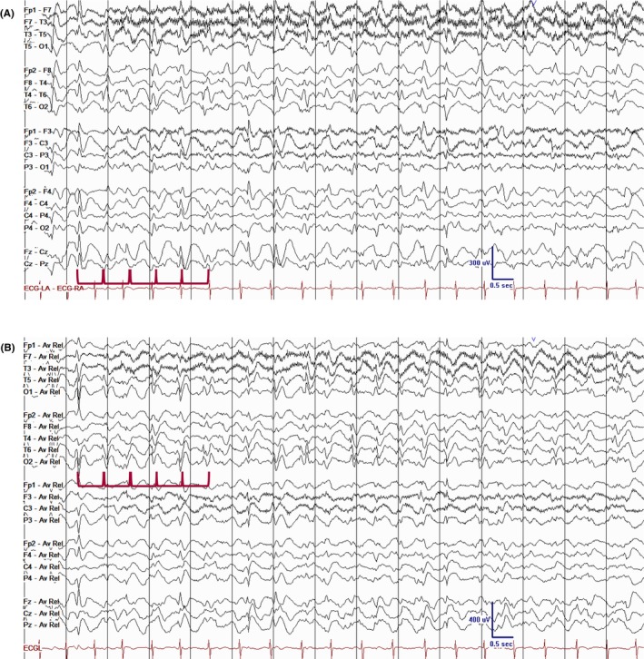Viewport: 644px width, 659px height.
Task: Choose the T4 - T6 channel label
Action: [35, 95]
